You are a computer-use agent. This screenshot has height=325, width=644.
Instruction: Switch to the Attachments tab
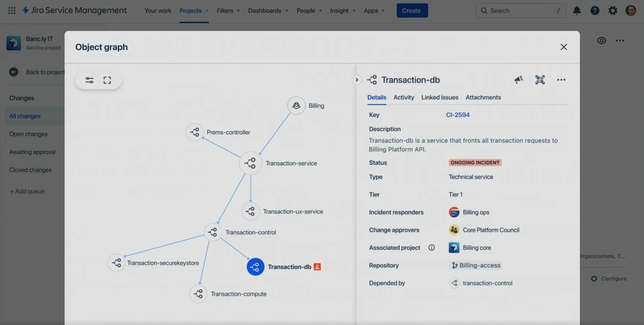point(484,97)
